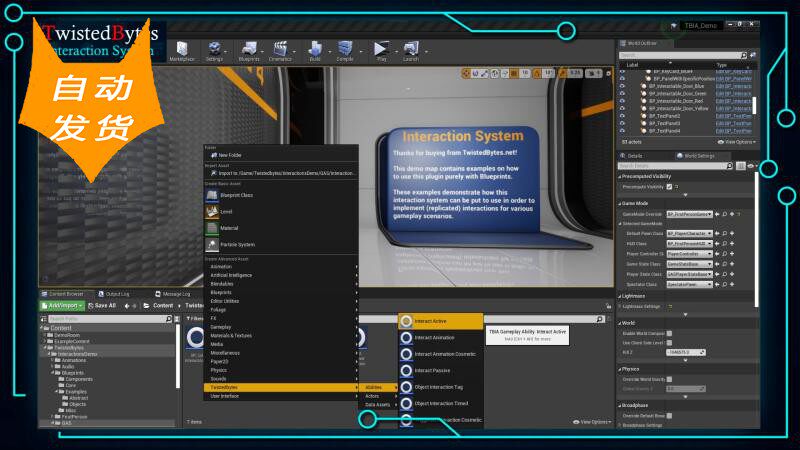The width and height of the screenshot is (800, 450).
Task: Switch to the Message Log tab
Action: coord(172,294)
